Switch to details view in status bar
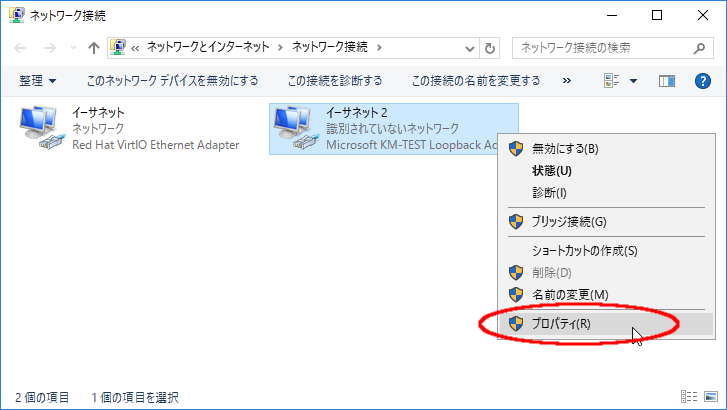Image resolution: width=727 pixels, height=410 pixels. 689,397
